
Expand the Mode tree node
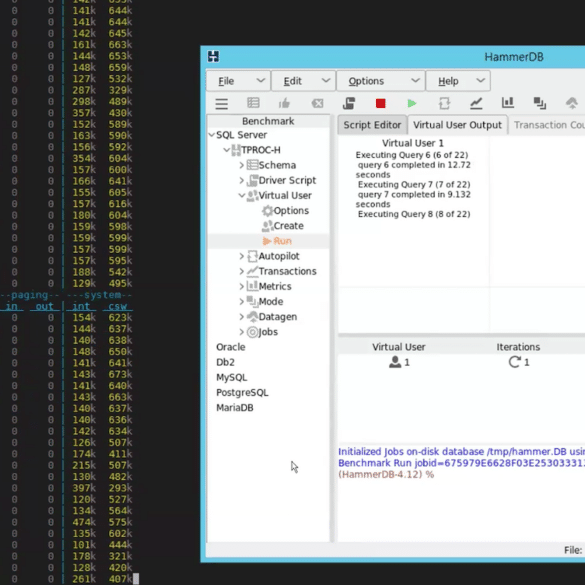point(241,301)
